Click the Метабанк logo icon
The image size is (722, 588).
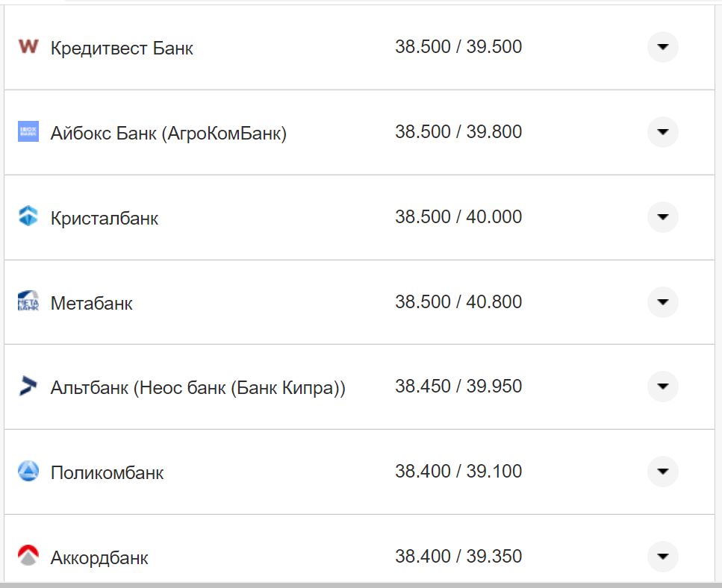pyautogui.click(x=28, y=302)
